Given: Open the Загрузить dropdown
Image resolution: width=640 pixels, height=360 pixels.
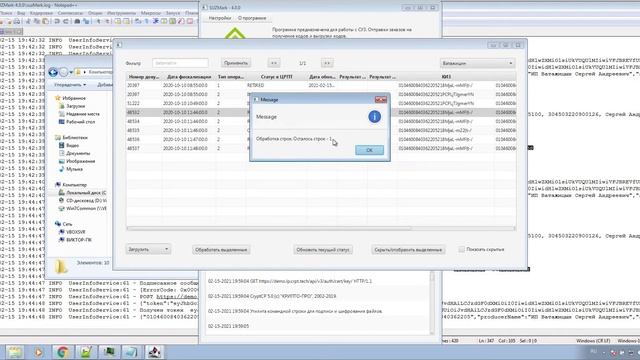Looking at the screenshot, I should (x=148, y=249).
